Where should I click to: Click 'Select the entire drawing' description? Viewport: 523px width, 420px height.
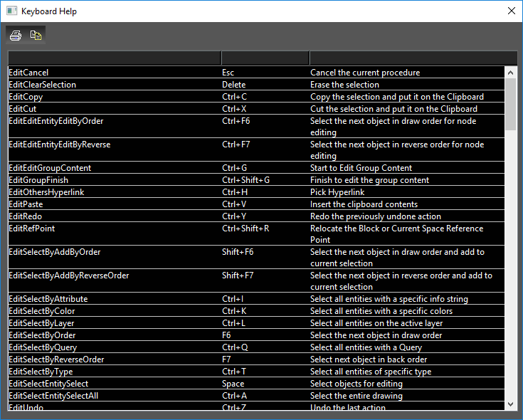[356, 396]
